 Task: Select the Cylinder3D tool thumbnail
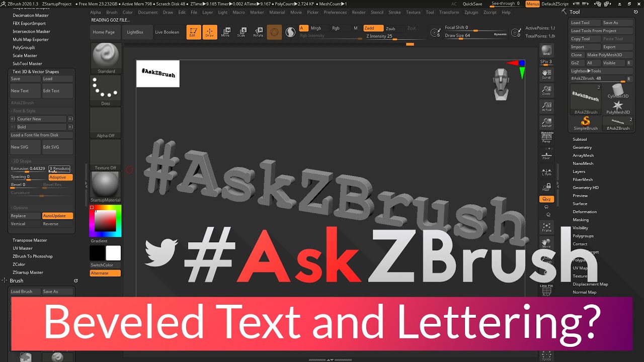(x=618, y=92)
